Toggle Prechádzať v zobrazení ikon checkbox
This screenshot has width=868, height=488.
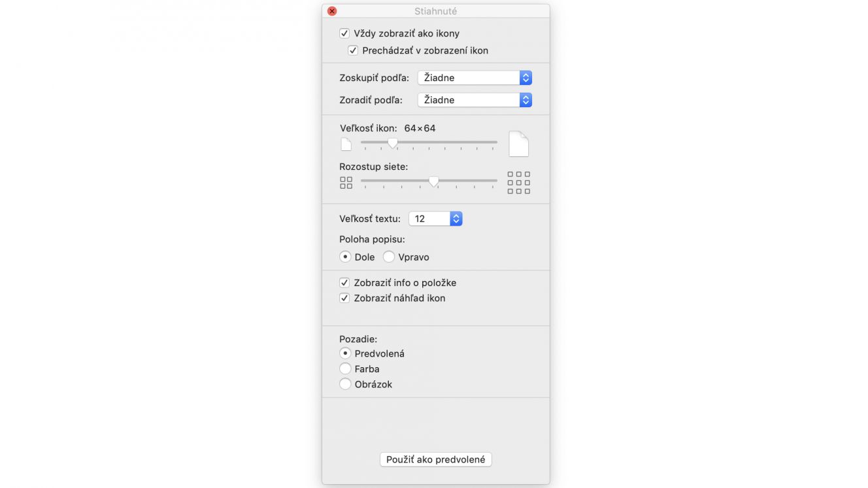point(353,50)
